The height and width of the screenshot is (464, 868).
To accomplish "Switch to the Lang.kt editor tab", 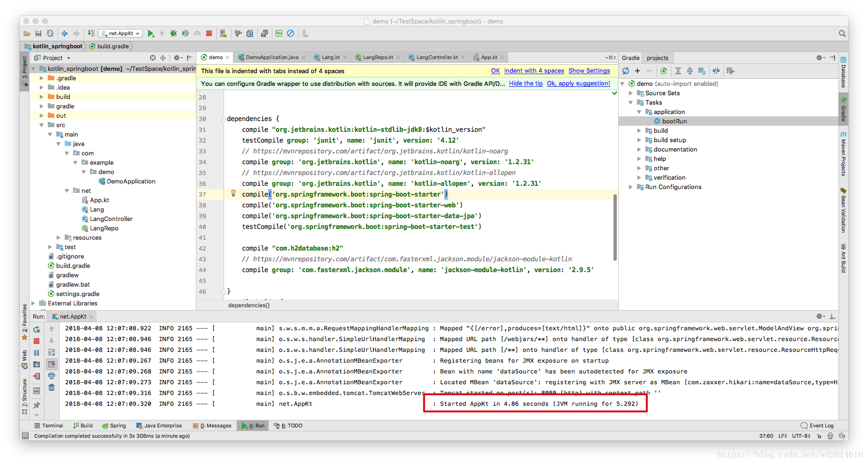I will (330, 58).
